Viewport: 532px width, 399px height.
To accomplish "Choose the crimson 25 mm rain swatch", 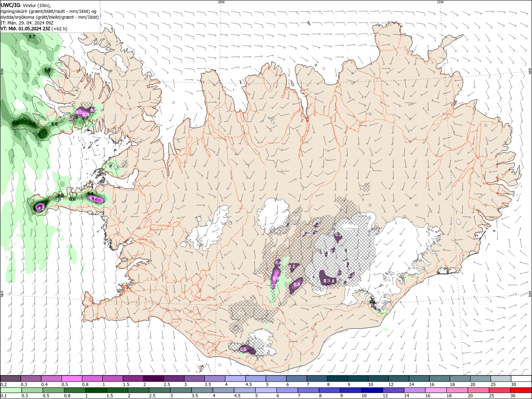I will pos(500,390).
